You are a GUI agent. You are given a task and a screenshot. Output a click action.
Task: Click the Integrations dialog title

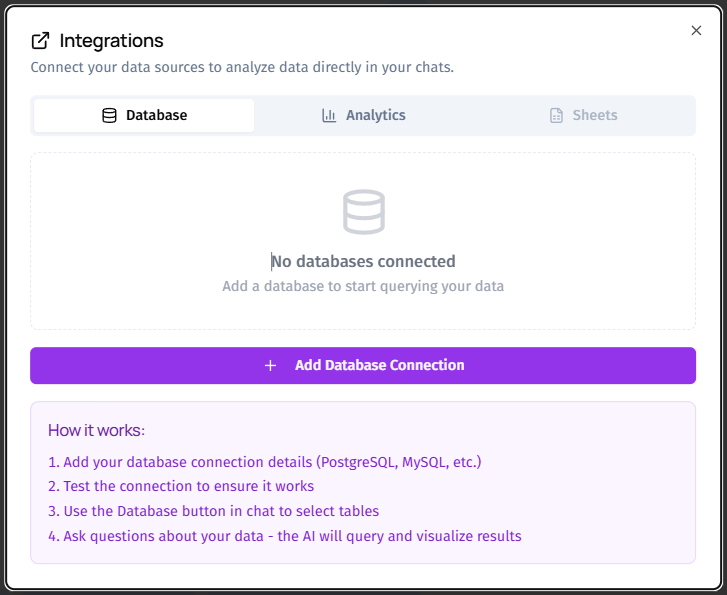[x=111, y=41]
